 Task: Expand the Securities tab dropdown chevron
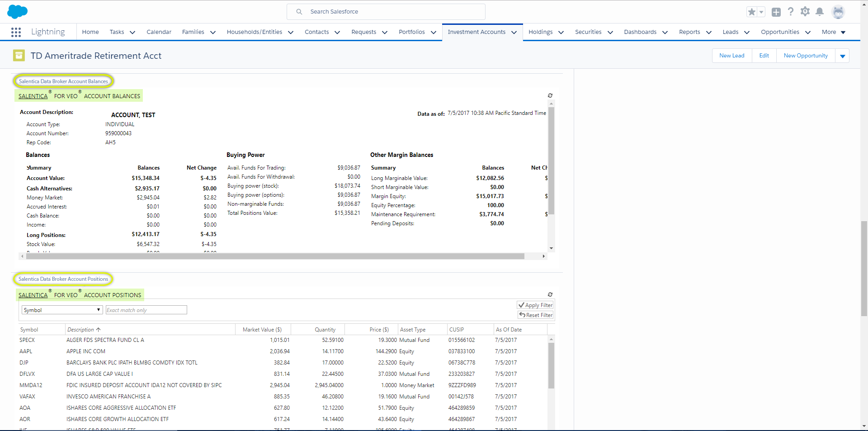coord(610,33)
